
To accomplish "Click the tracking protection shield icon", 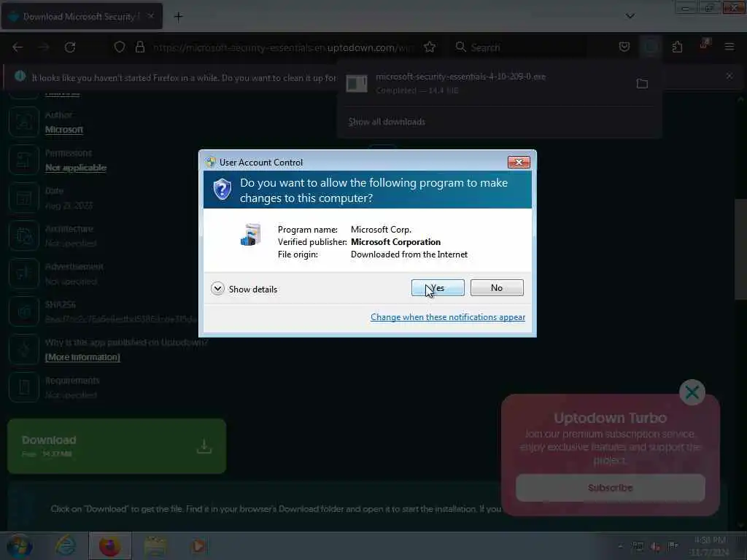I will (120, 47).
